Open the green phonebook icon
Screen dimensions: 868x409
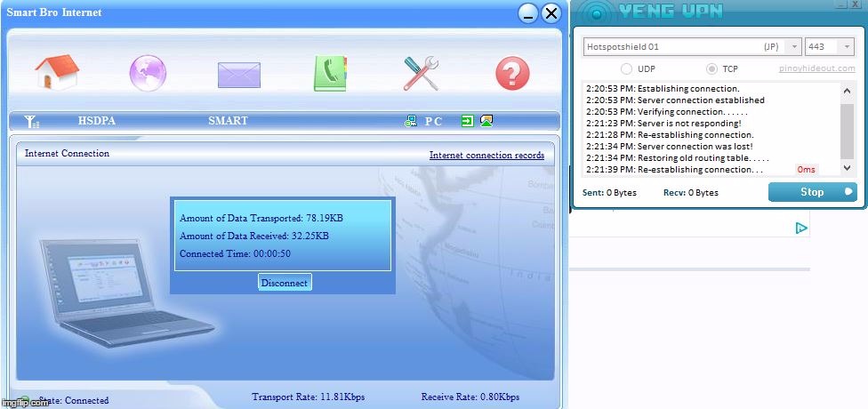tap(330, 73)
